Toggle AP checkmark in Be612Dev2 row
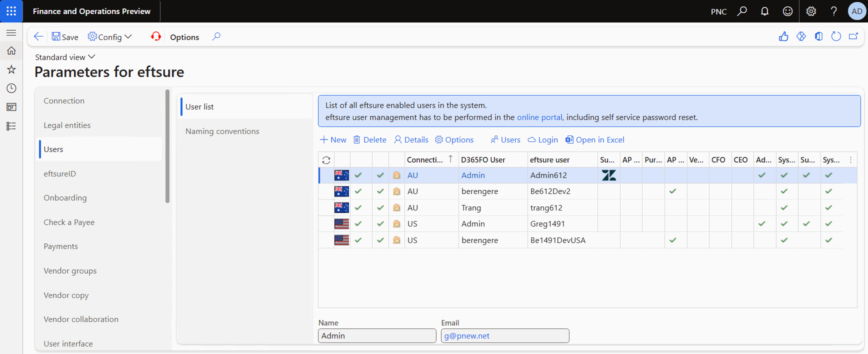This screenshot has height=354, width=868. point(672,191)
